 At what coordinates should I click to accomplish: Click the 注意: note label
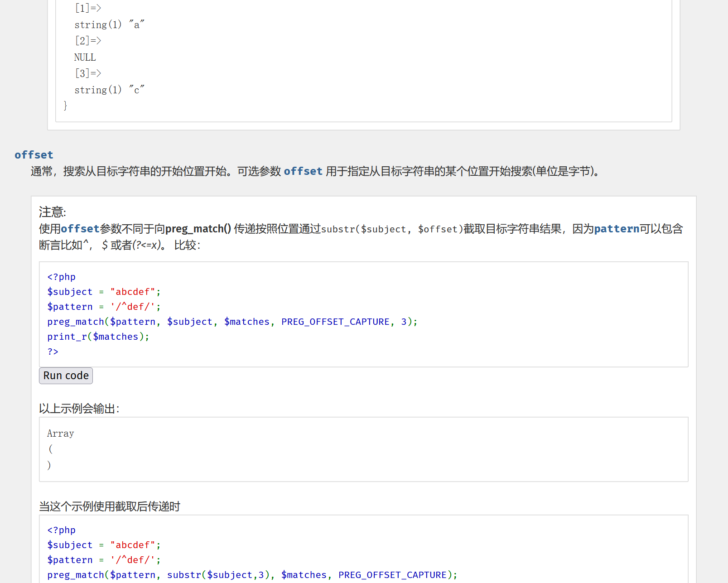(x=53, y=212)
